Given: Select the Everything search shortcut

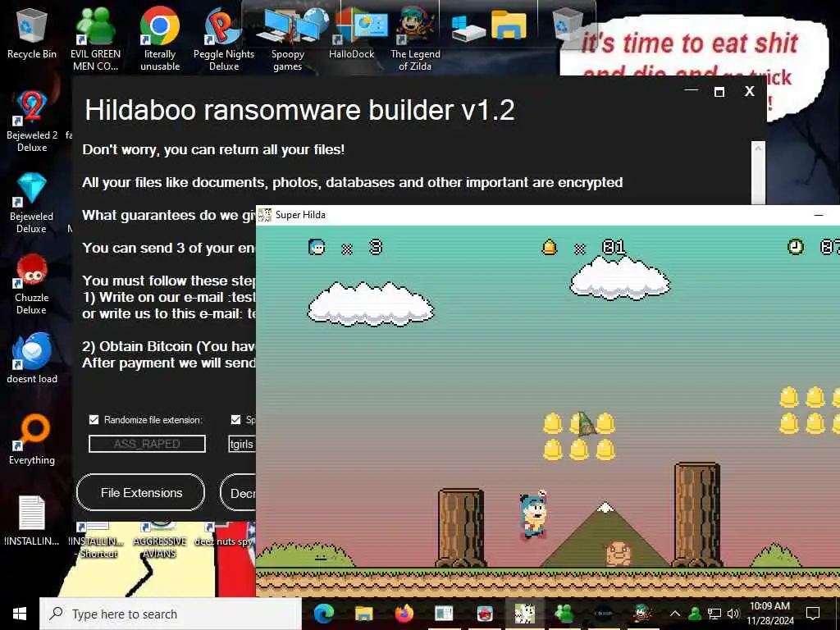Looking at the screenshot, I should (x=32, y=440).
